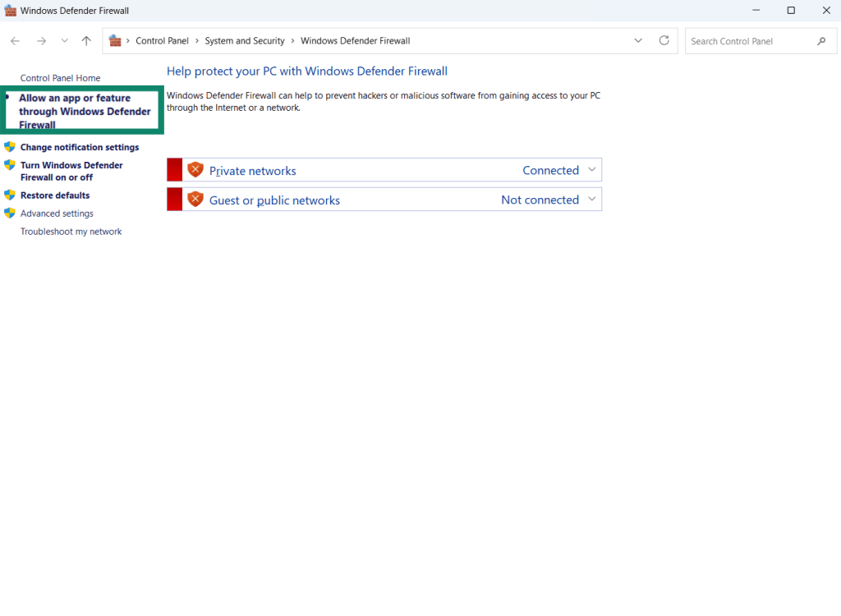This screenshot has height=616, width=841.
Task: Open Advanced settings link
Action: (57, 214)
